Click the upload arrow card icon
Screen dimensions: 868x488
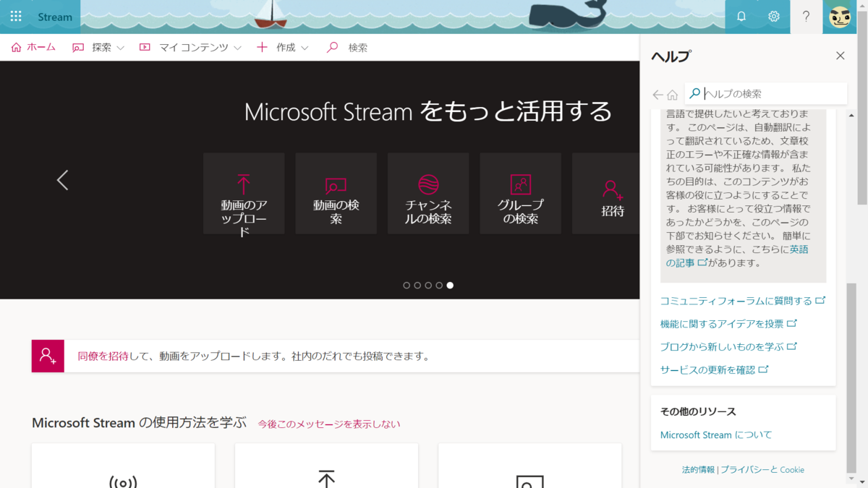pos(326,479)
